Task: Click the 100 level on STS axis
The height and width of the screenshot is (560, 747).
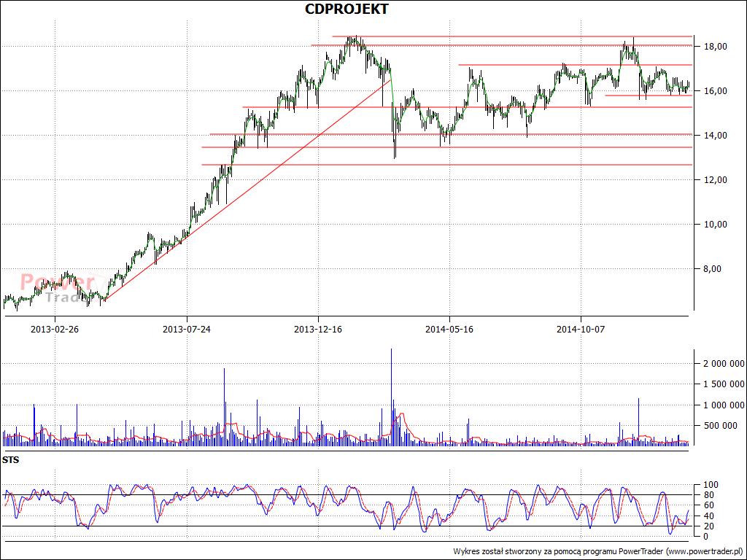Action: (710, 485)
